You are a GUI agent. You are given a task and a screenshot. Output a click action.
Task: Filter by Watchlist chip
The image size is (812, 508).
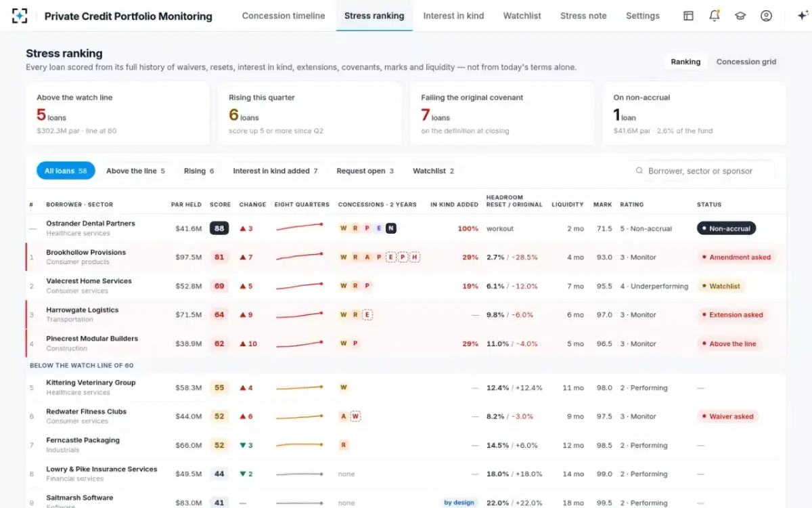point(433,171)
